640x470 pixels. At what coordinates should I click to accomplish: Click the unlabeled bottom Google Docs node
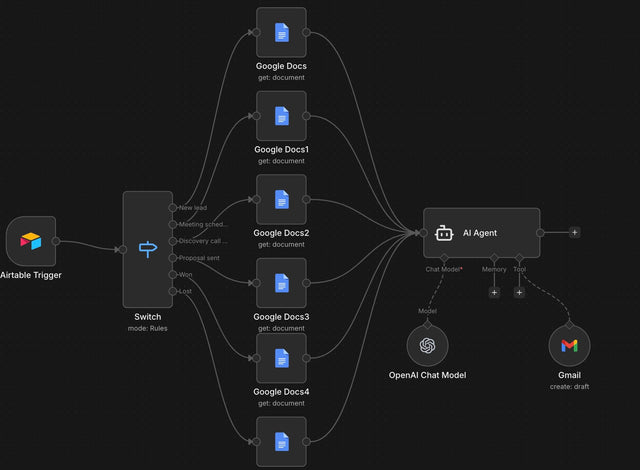281,441
